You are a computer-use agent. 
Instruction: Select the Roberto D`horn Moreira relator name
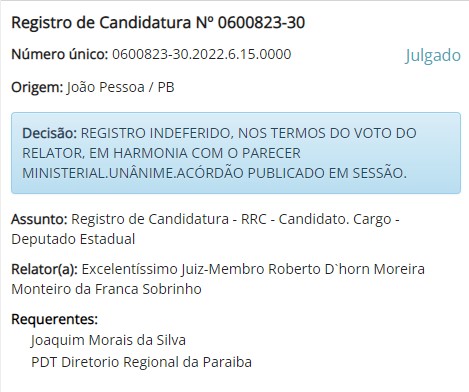347,269
